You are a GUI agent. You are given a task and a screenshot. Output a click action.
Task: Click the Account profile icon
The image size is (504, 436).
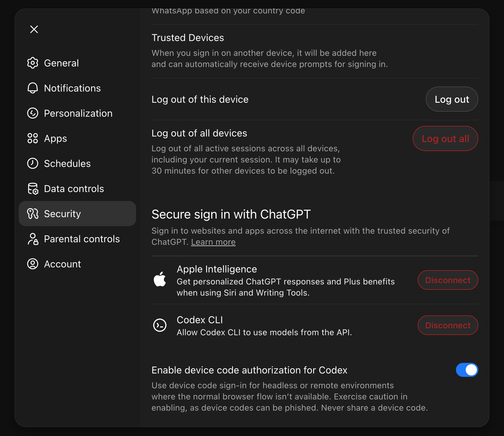(x=33, y=264)
